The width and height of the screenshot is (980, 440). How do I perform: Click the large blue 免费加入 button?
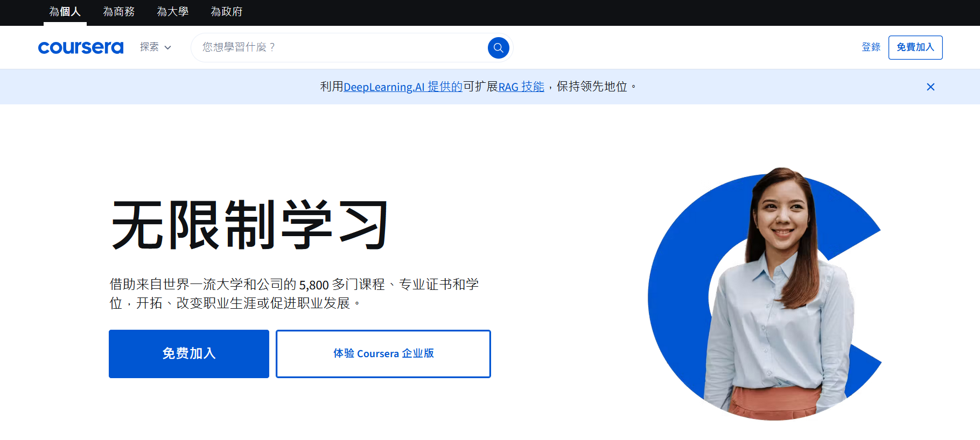(x=189, y=354)
